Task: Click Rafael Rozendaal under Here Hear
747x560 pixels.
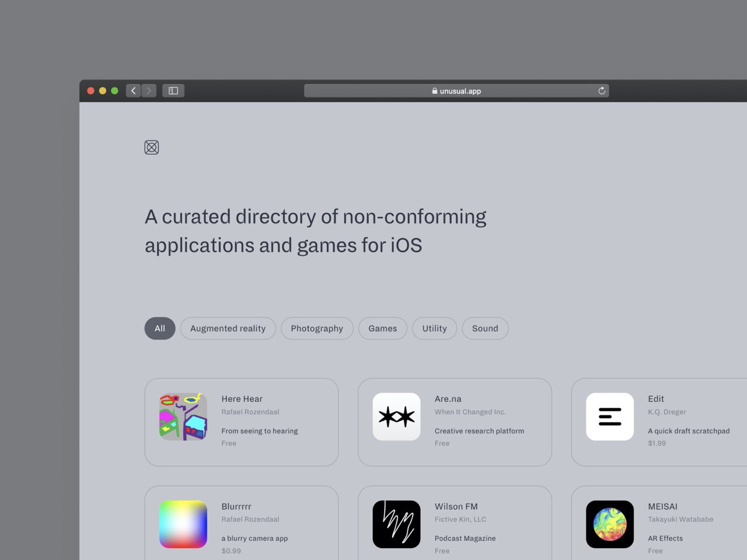Action: click(250, 412)
